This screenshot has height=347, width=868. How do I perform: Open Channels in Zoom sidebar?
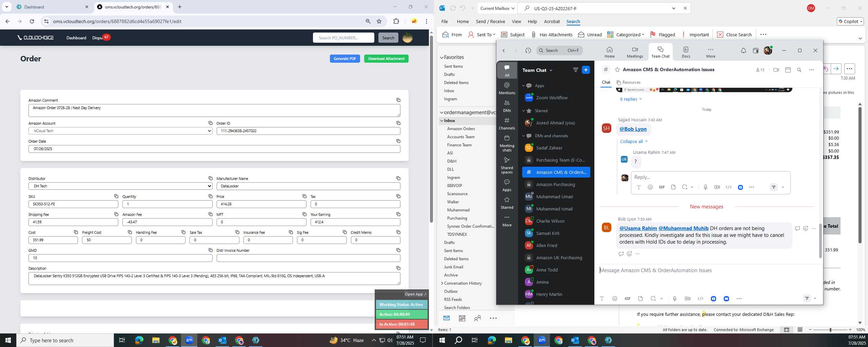click(x=507, y=123)
